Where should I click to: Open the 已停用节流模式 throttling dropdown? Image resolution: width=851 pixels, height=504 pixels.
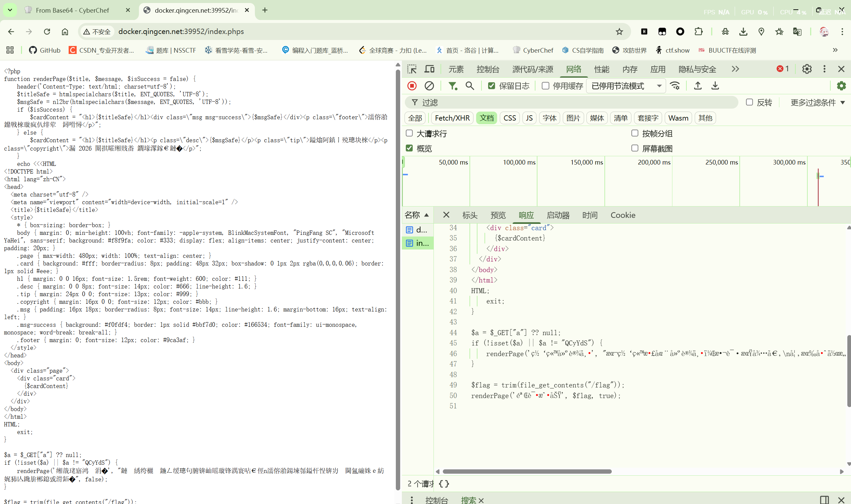click(x=626, y=86)
